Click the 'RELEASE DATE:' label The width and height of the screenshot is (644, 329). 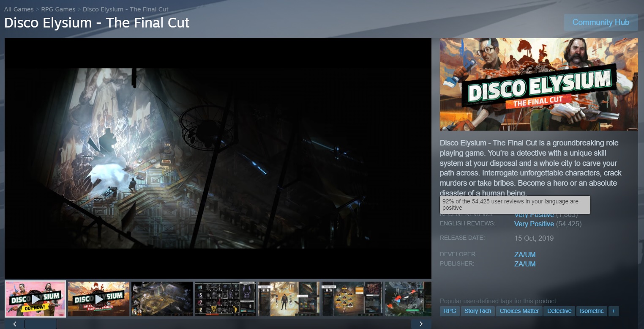(x=462, y=238)
